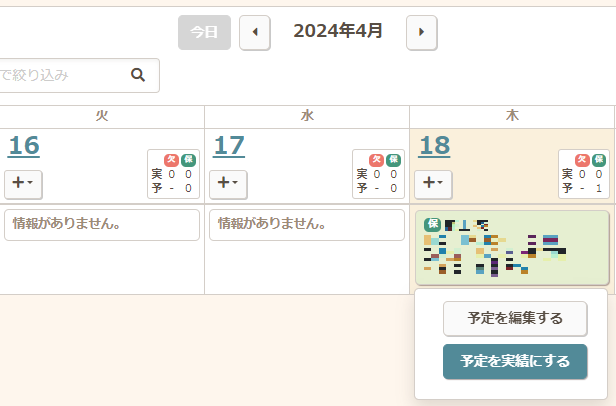
Task: Open the plus dropdown for day 18
Action: point(432,183)
